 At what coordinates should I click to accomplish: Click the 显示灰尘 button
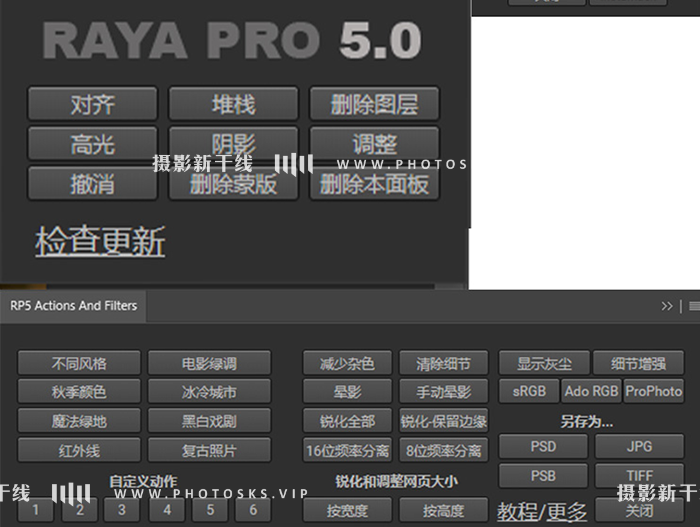coord(544,363)
